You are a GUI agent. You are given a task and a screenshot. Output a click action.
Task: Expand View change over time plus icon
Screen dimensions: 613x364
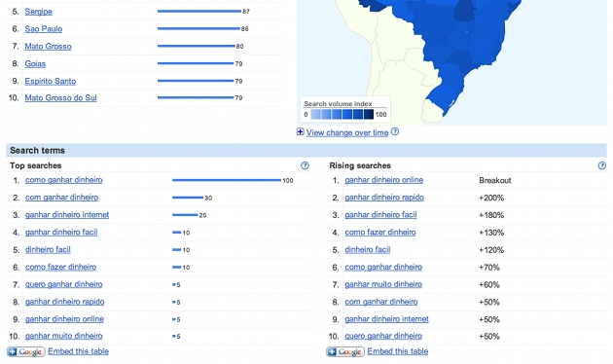pos(301,131)
